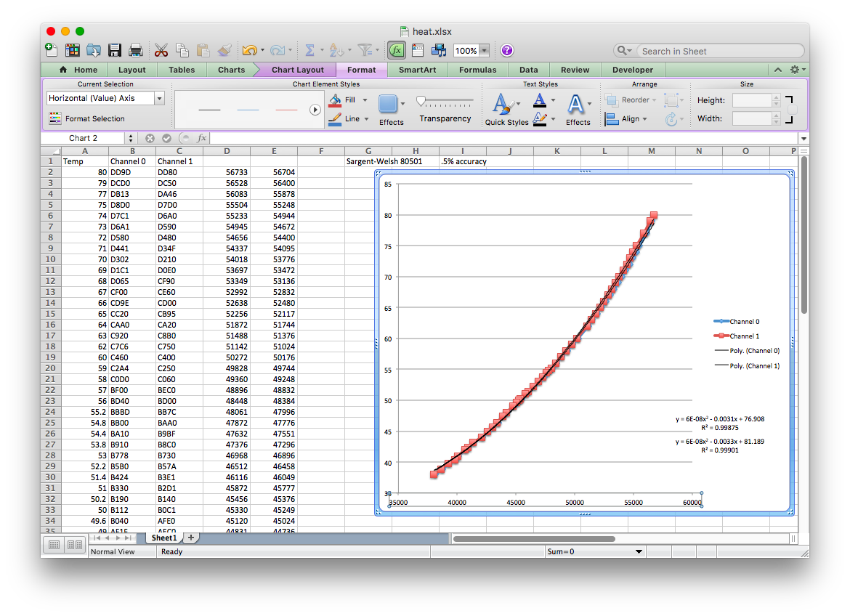850x616 pixels.
Task: Open the zoom percentage dropdown
Action: [x=485, y=50]
